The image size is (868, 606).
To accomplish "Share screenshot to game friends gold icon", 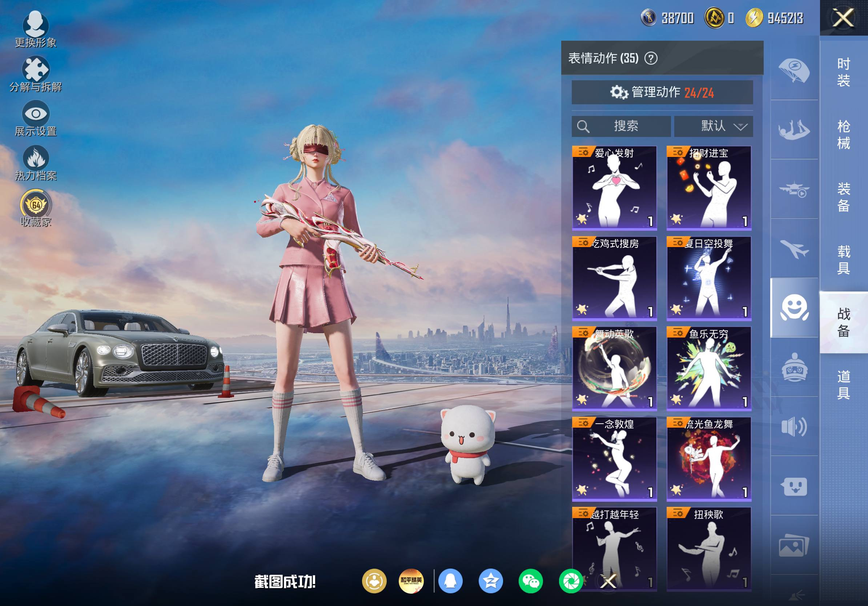I will tap(374, 581).
